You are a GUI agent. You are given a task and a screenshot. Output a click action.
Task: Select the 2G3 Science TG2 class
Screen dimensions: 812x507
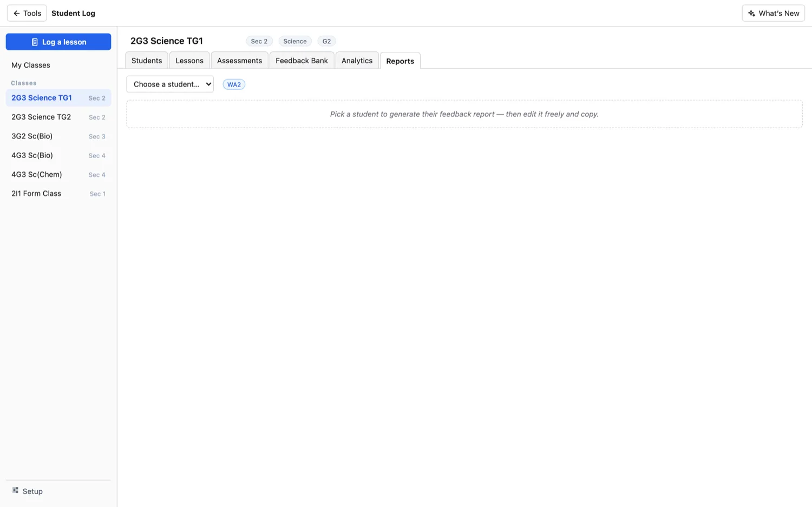[x=58, y=117]
